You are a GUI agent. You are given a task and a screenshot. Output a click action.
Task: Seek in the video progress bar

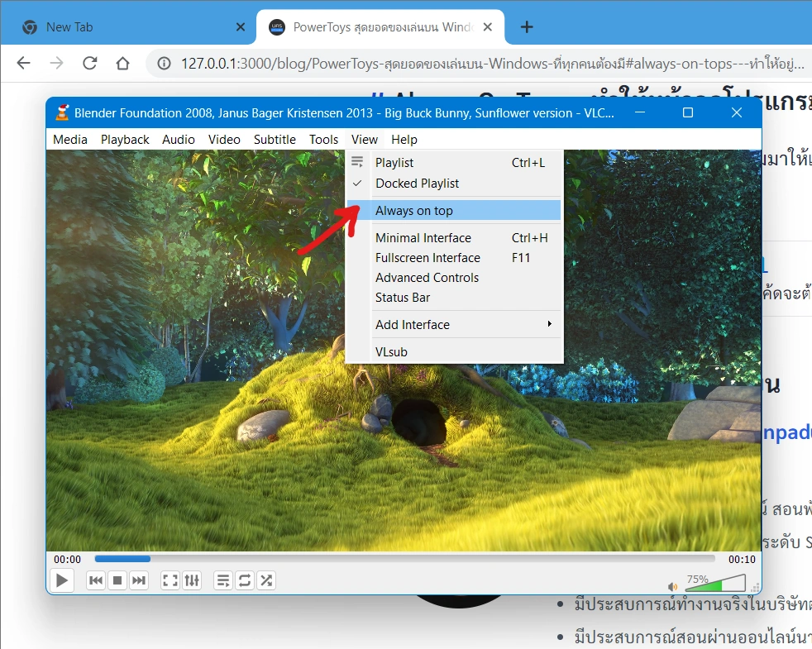pos(404,559)
